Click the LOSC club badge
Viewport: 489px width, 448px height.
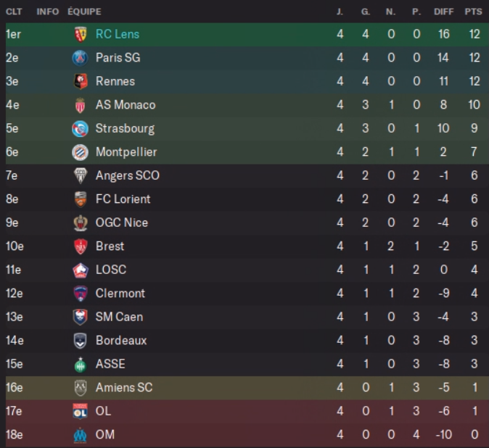(x=80, y=270)
